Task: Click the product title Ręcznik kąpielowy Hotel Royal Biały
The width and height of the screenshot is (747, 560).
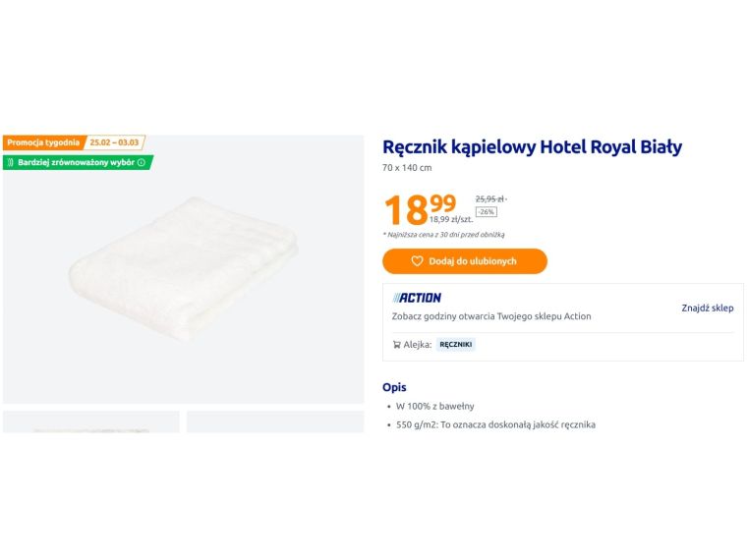Action: click(x=532, y=147)
